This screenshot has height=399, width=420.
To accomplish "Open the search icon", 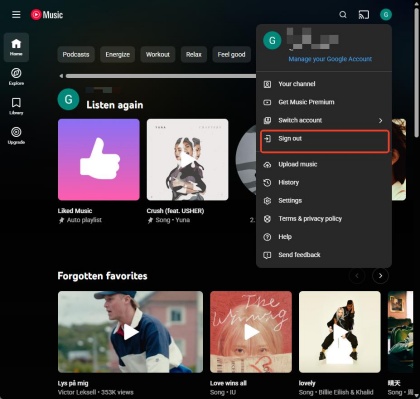I will pos(343,15).
